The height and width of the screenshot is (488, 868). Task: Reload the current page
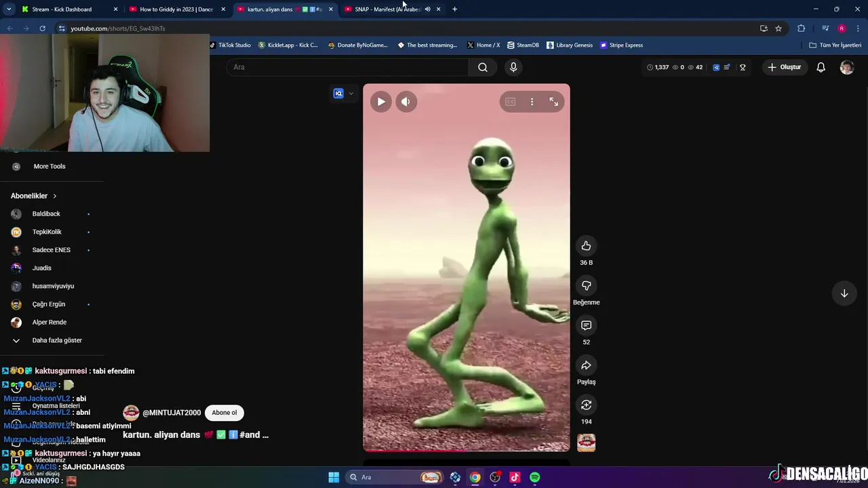42,28
